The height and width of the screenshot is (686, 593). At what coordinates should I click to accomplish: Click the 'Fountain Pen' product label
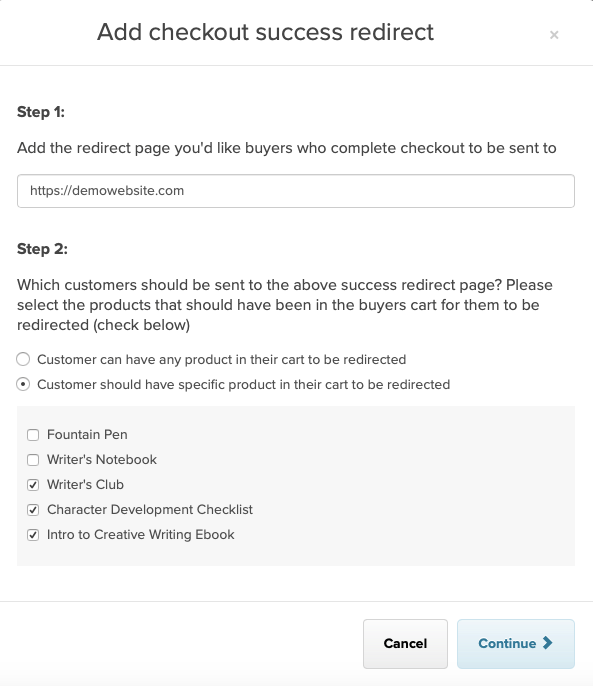pyautogui.click(x=87, y=434)
